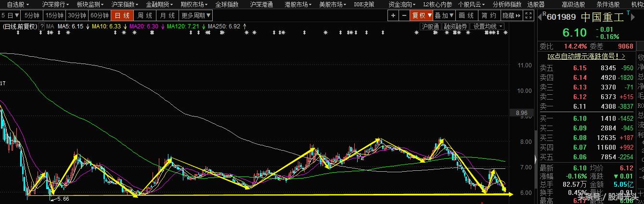Click the 买五 price 6.06

[x=580, y=157]
